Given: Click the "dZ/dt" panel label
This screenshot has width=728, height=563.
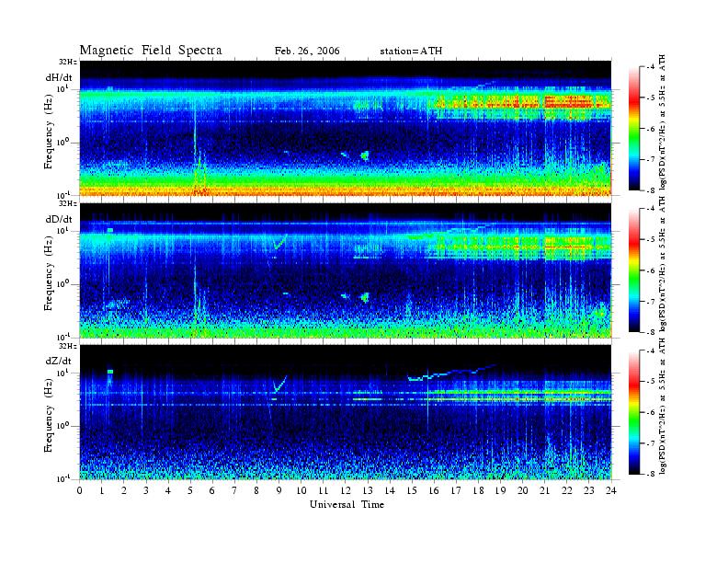Looking at the screenshot, I should pyautogui.click(x=58, y=361).
